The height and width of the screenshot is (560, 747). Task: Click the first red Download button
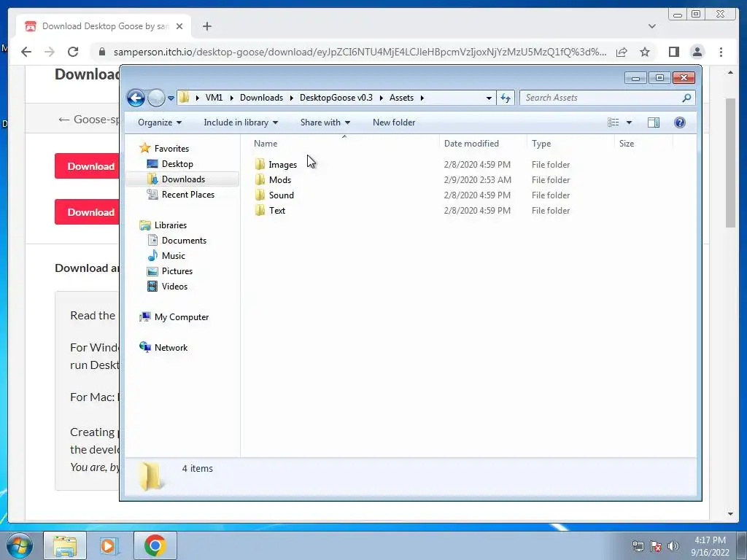click(x=88, y=166)
